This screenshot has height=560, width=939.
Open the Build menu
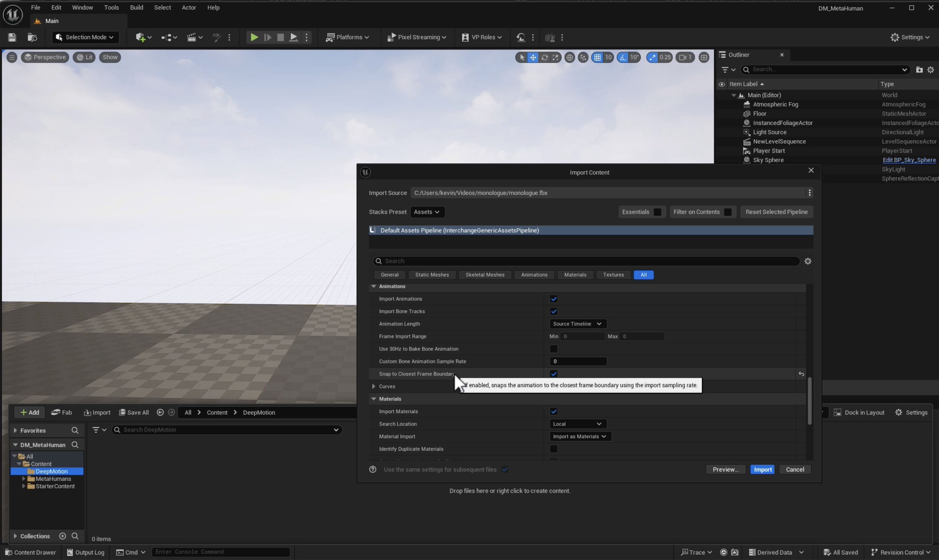click(136, 7)
